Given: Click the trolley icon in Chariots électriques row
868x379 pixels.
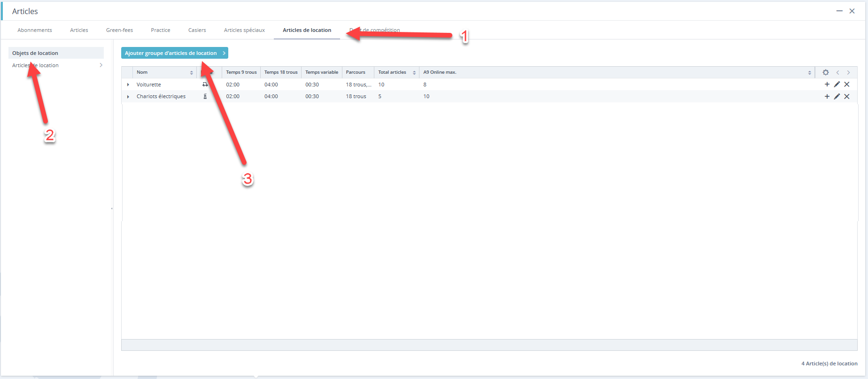Looking at the screenshot, I should tap(205, 96).
